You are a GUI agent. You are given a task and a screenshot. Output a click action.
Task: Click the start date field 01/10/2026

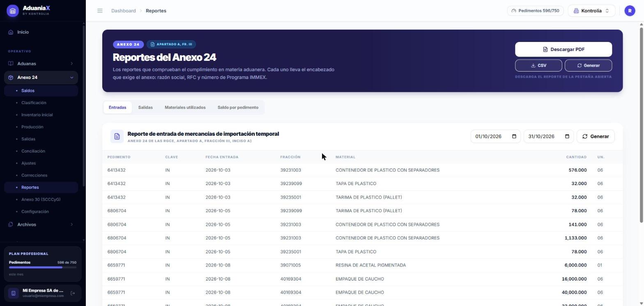coord(495,137)
